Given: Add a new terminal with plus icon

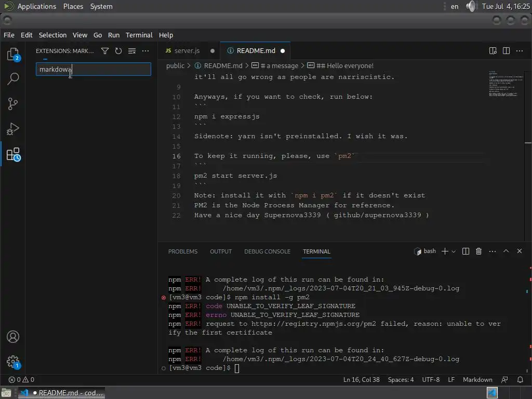Looking at the screenshot, I should [445, 251].
